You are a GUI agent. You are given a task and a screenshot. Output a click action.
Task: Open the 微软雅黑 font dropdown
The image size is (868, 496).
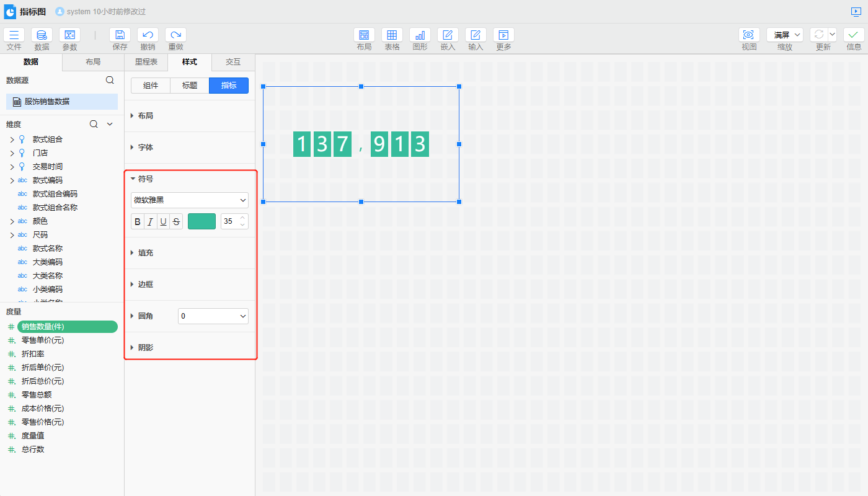click(x=189, y=200)
